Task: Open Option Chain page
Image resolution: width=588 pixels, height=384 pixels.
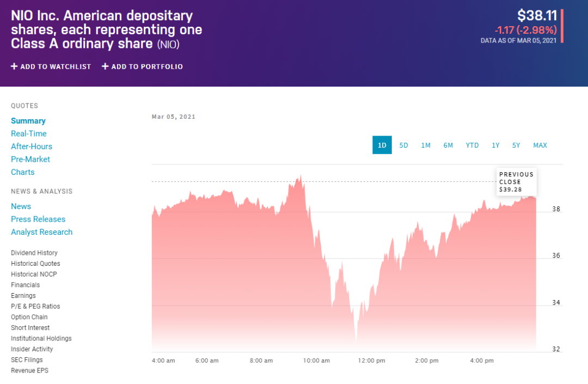Action: [x=29, y=317]
